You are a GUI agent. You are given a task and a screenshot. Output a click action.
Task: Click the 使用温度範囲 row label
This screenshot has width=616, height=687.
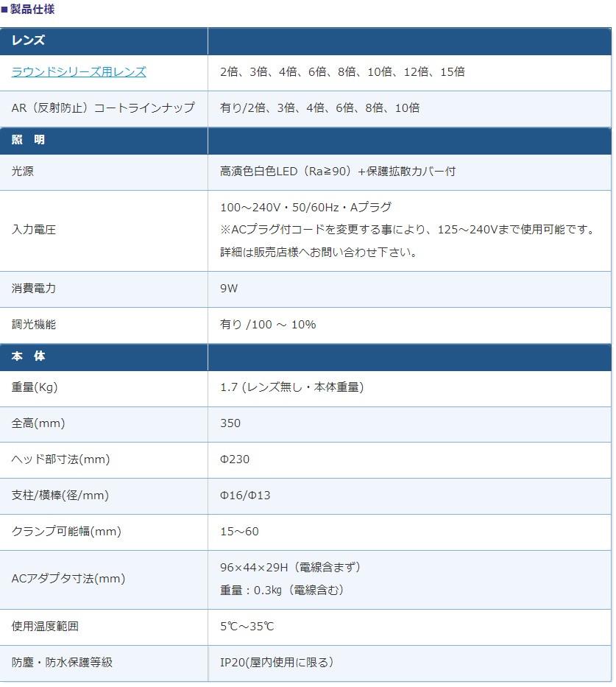[x=45, y=627]
